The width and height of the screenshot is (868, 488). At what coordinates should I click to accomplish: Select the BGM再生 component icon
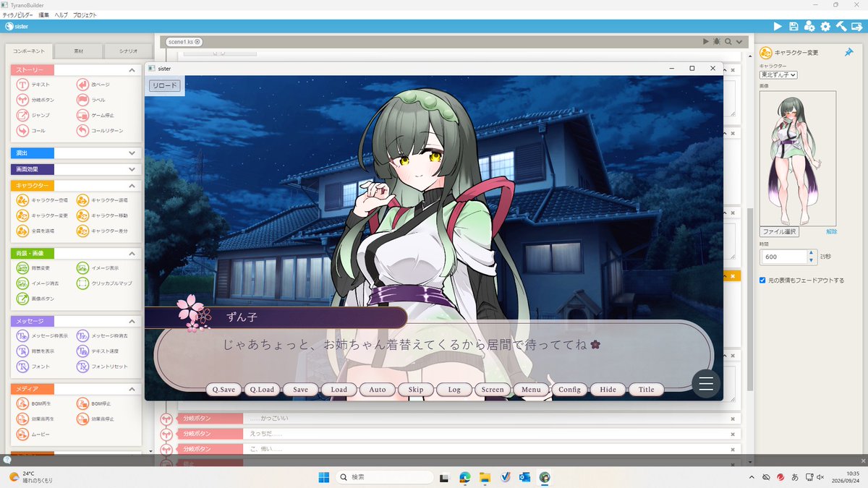[22, 403]
